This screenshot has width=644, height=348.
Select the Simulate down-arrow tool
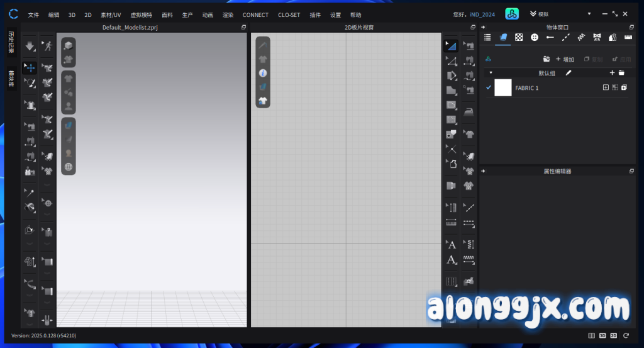tap(30, 46)
